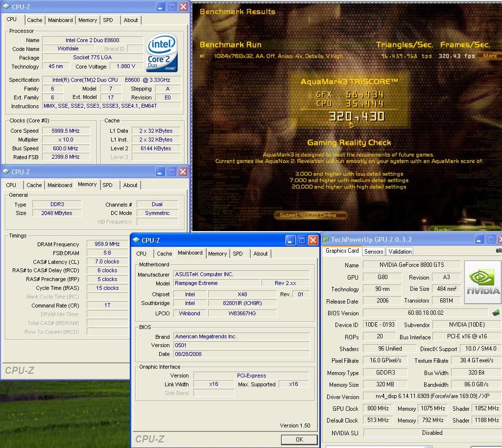502x448 pixels.
Task: Select the SPD tab in the CPU-Z Mainboard window
Action: pos(238,254)
